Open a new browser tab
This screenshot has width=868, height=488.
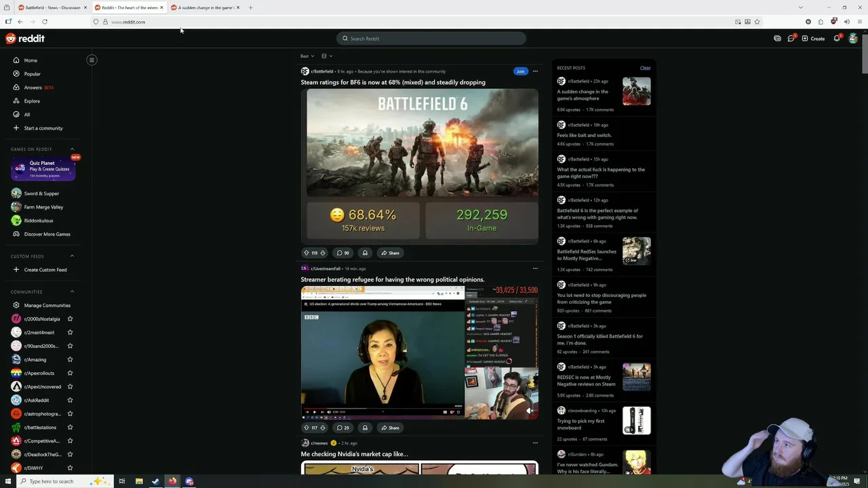(250, 7)
